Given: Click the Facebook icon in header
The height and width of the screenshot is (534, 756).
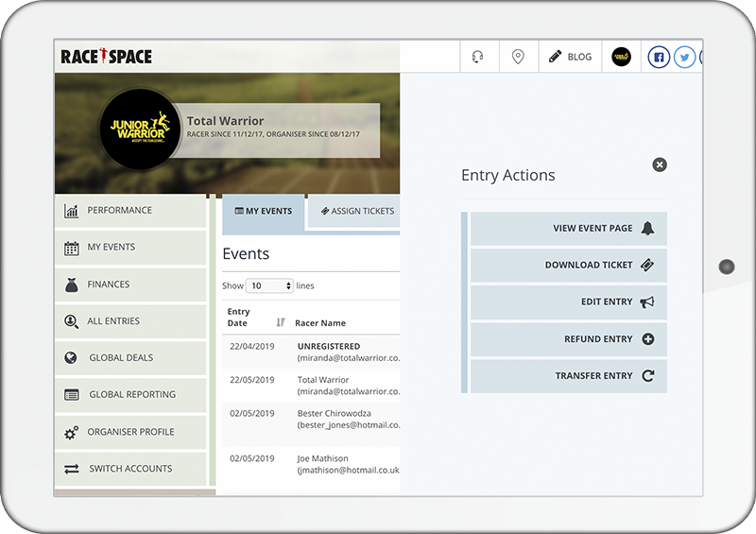Looking at the screenshot, I should coord(659,57).
